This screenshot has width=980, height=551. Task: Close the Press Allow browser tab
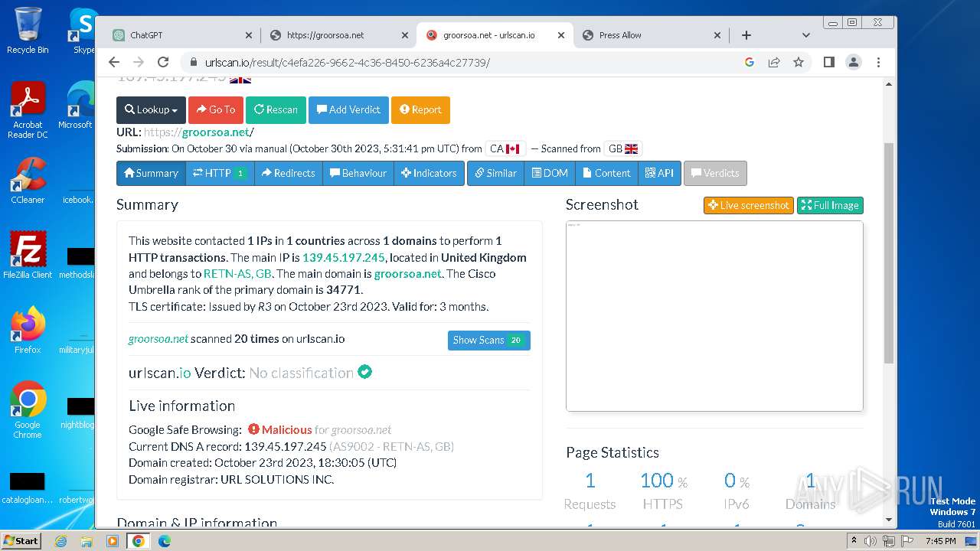click(717, 35)
